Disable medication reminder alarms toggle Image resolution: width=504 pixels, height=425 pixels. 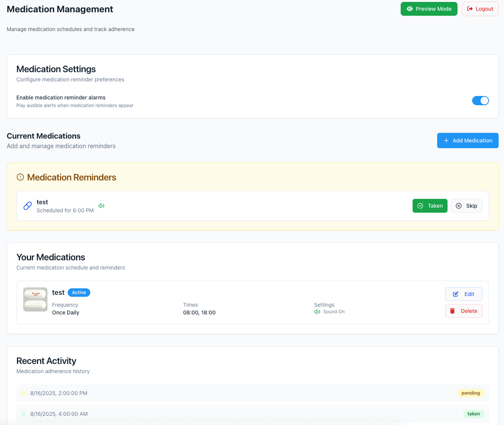point(480,101)
